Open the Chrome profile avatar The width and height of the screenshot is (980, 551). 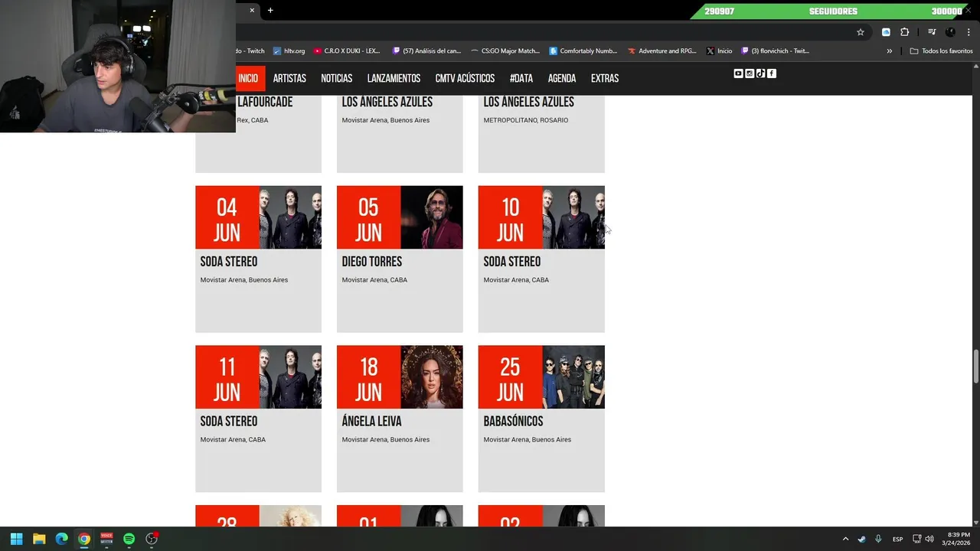coord(950,32)
